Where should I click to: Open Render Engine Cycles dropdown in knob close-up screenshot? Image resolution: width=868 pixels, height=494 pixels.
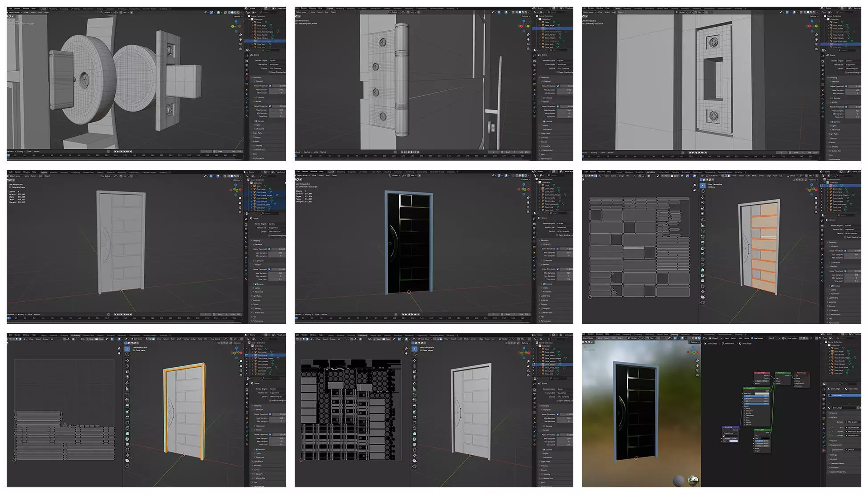pos(277,61)
